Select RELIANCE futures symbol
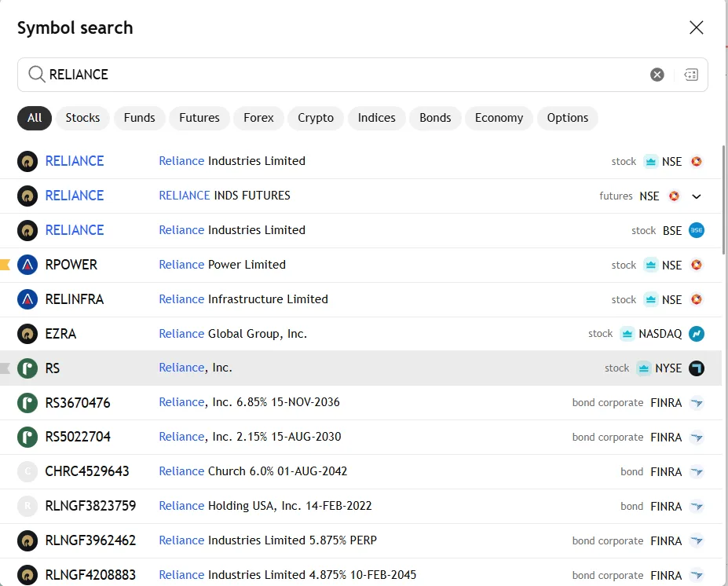The width and height of the screenshot is (728, 586). coord(75,196)
